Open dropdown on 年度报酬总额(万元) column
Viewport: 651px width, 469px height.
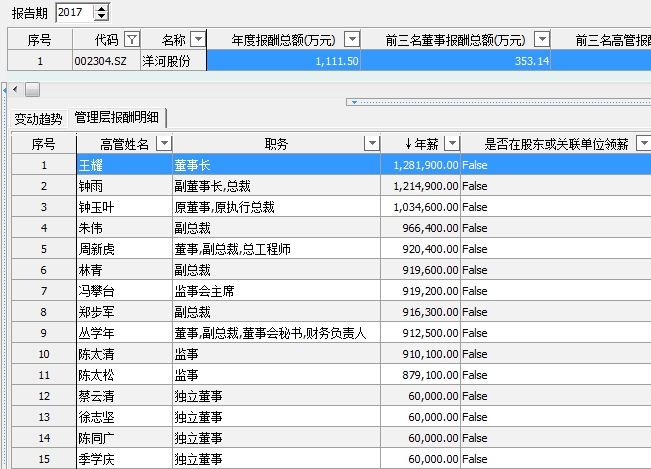pyautogui.click(x=352, y=40)
